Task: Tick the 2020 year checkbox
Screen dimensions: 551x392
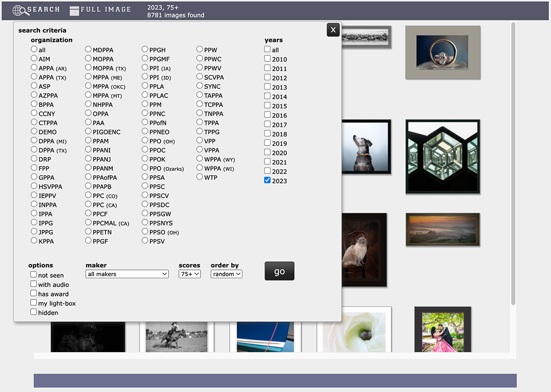Action: click(x=268, y=152)
